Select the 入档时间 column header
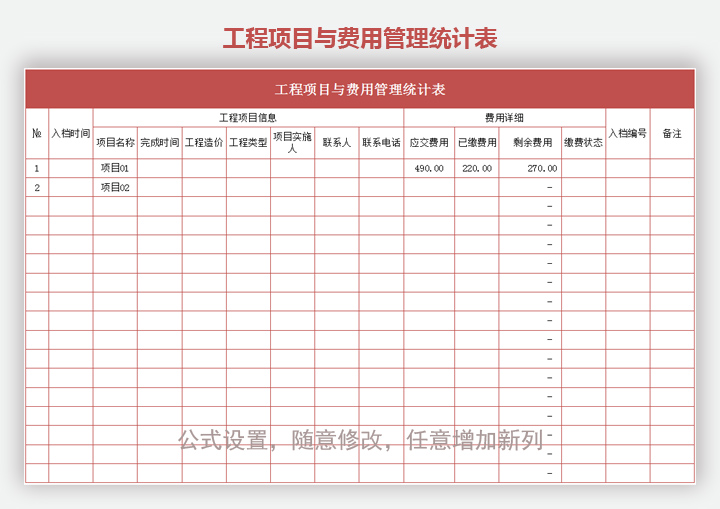Image resolution: width=720 pixels, height=509 pixels. pos(71,134)
